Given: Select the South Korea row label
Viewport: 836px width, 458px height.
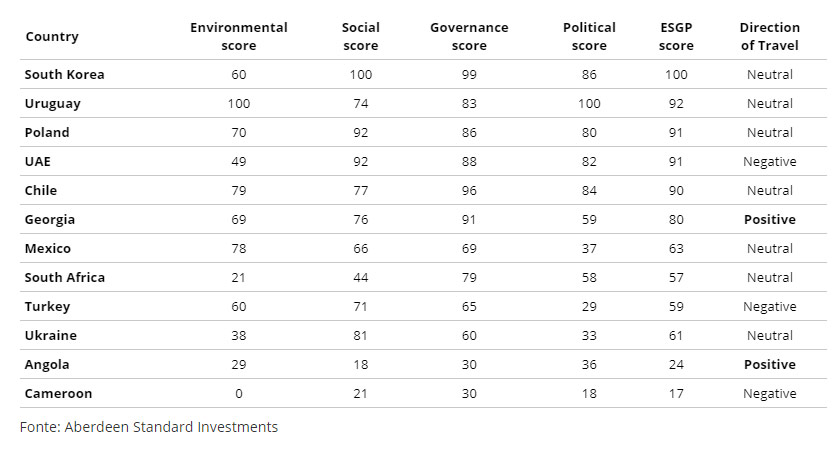Looking at the screenshot, I should coord(64,75).
